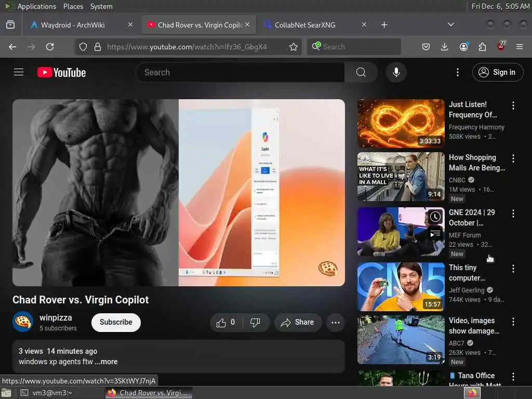Open GNE 2024 panel discussion thumbnail

point(401,232)
